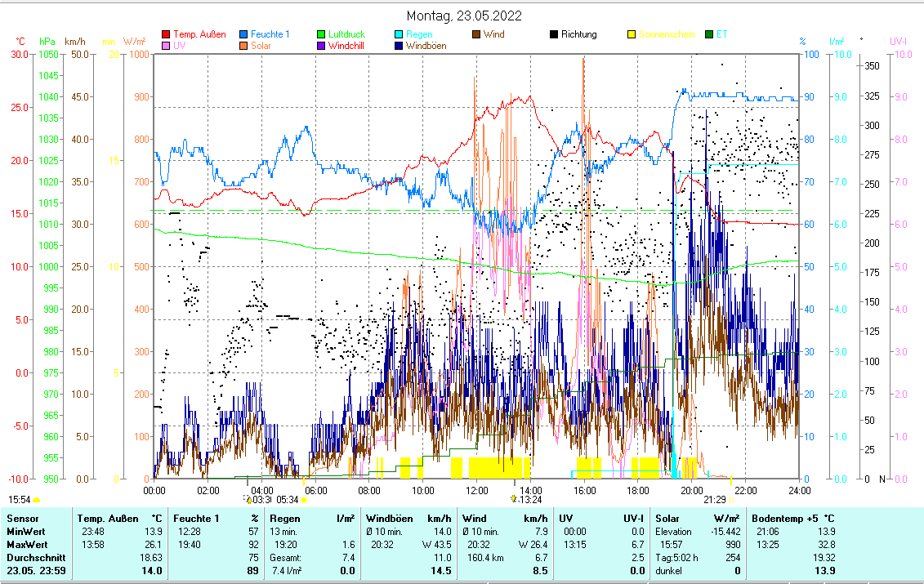
Task: Click the purple Windchill legend swatch
Action: coord(321,46)
